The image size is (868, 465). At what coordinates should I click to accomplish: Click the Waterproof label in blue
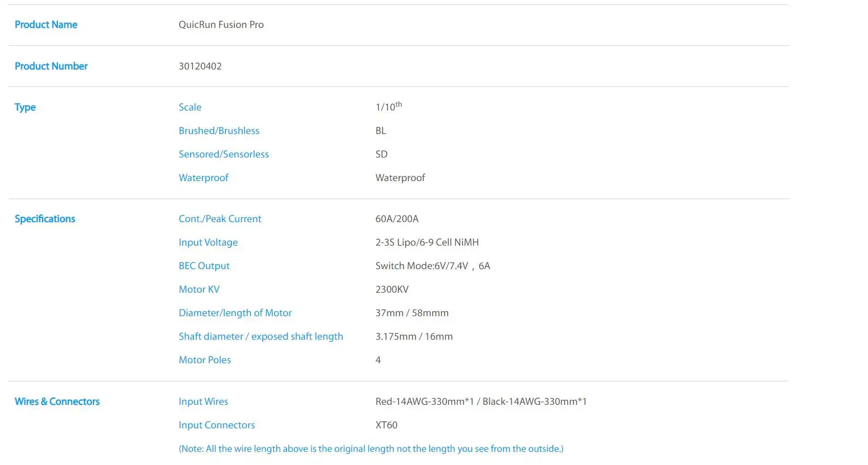[203, 178]
